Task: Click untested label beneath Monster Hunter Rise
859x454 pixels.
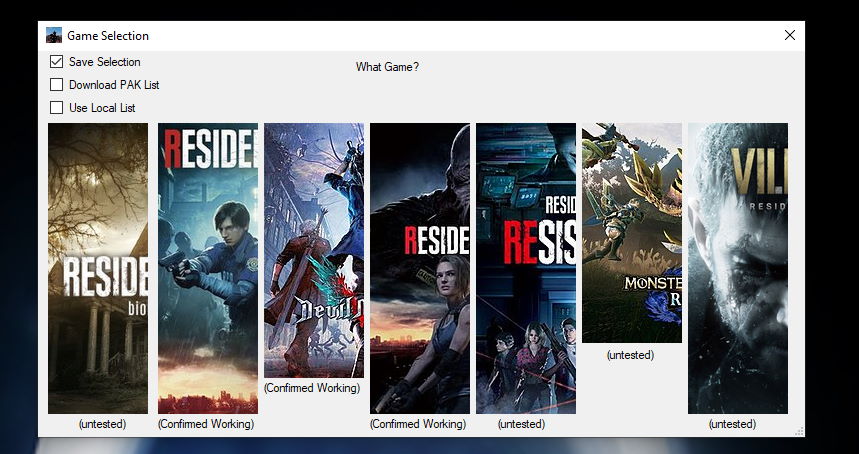Action: [x=630, y=355]
